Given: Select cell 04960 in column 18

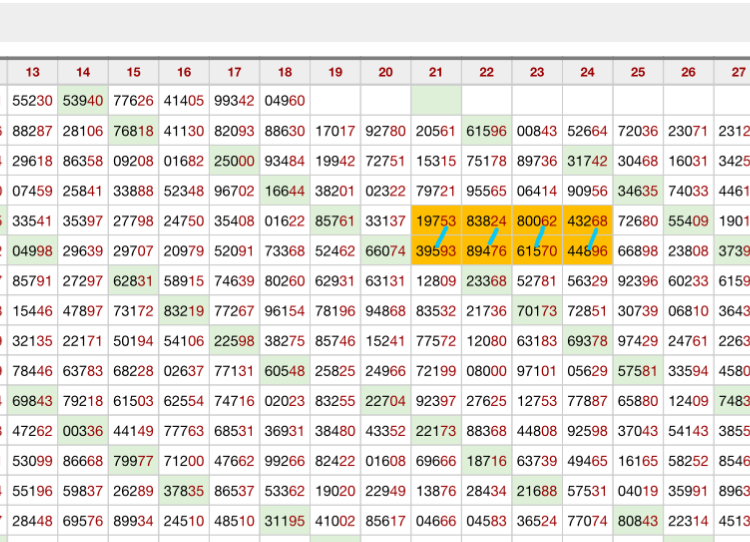Looking at the screenshot, I should point(285,100).
